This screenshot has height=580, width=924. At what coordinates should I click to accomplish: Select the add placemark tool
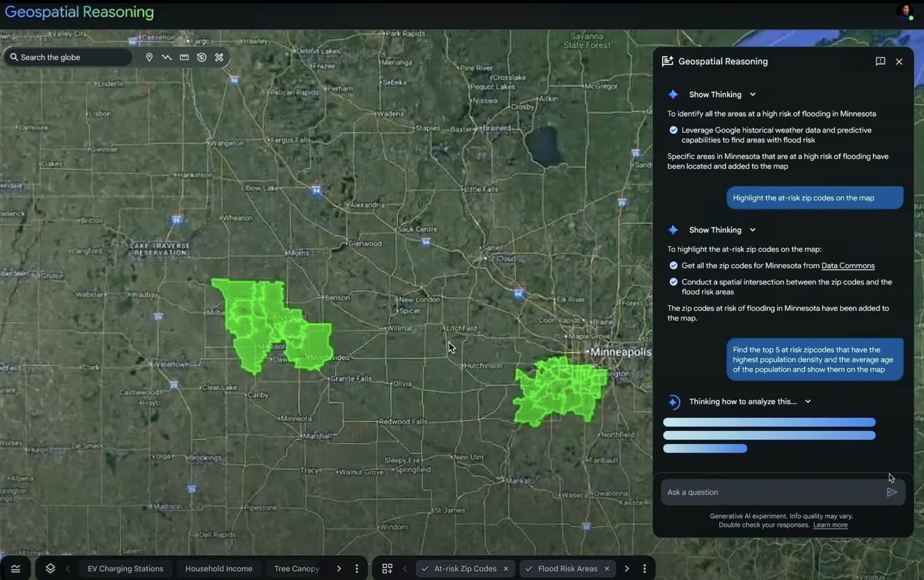pos(150,57)
